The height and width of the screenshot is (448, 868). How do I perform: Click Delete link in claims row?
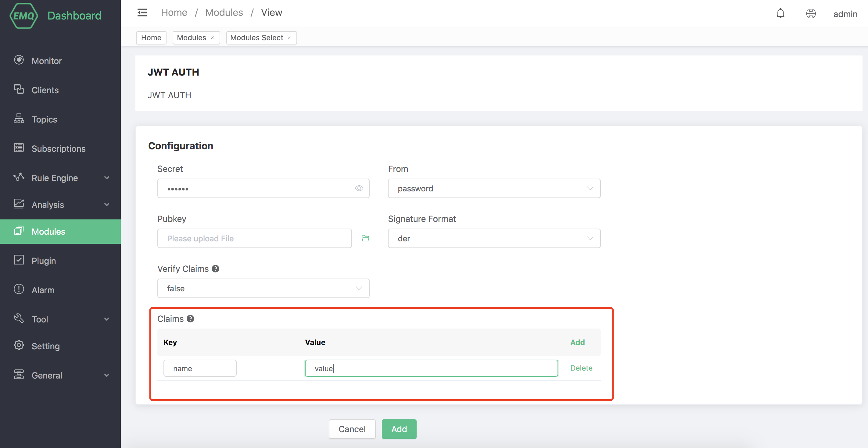coord(581,368)
